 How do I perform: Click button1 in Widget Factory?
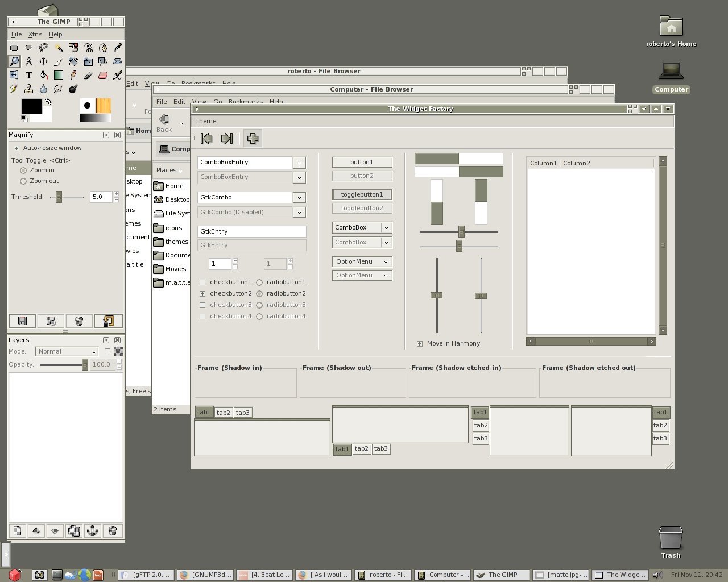pos(362,162)
